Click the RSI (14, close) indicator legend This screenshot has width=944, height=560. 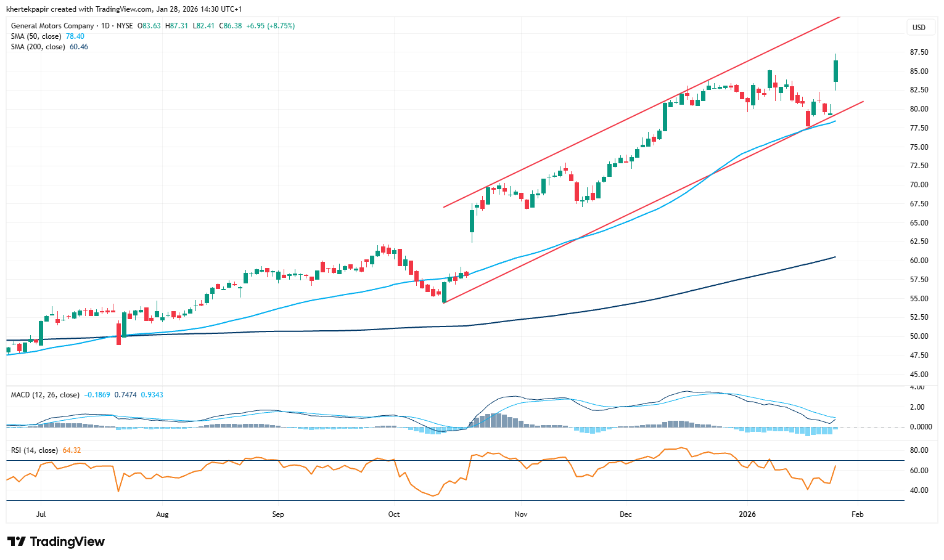click(35, 450)
